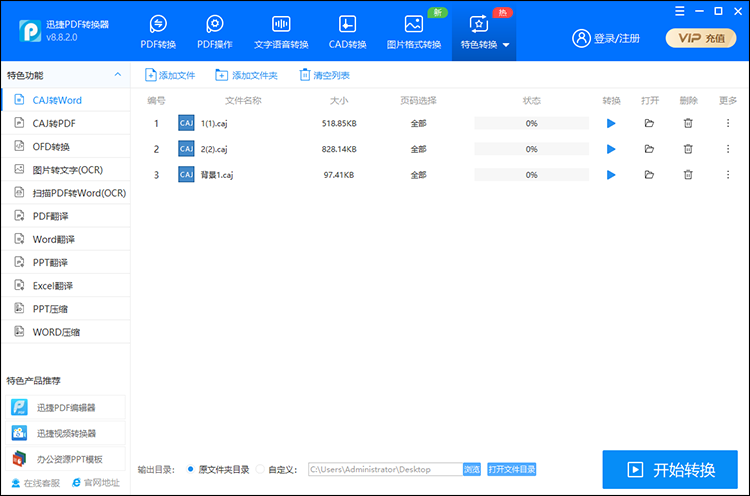The height and width of the screenshot is (496, 750).
Task: Select the 自定义 radio button
Action: tap(260, 469)
